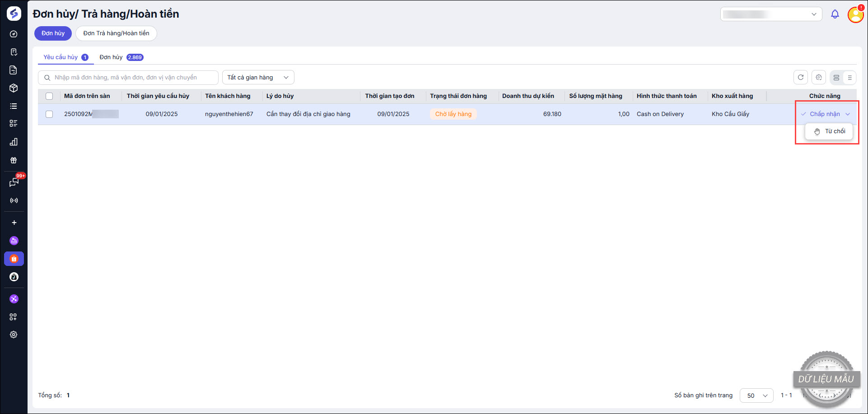This screenshot has width=868, height=414.
Task: Open the bar chart reports icon
Action: 14,142
